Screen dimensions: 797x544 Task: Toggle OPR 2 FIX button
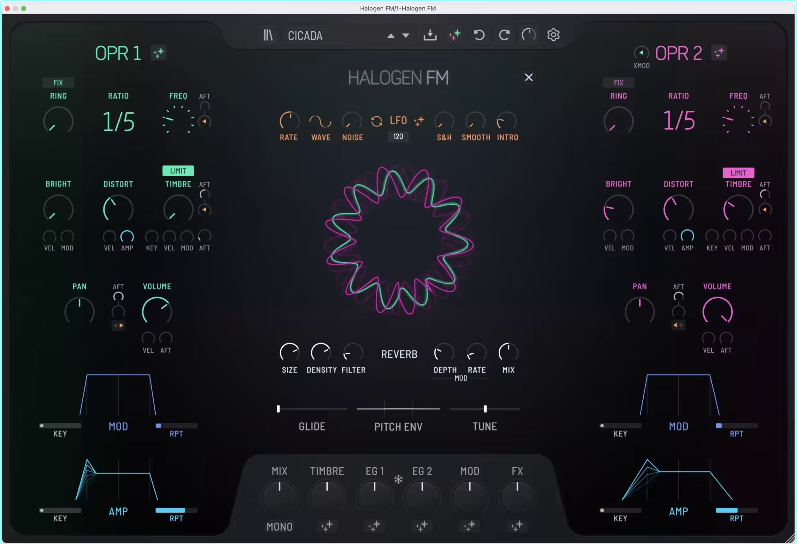coord(618,82)
